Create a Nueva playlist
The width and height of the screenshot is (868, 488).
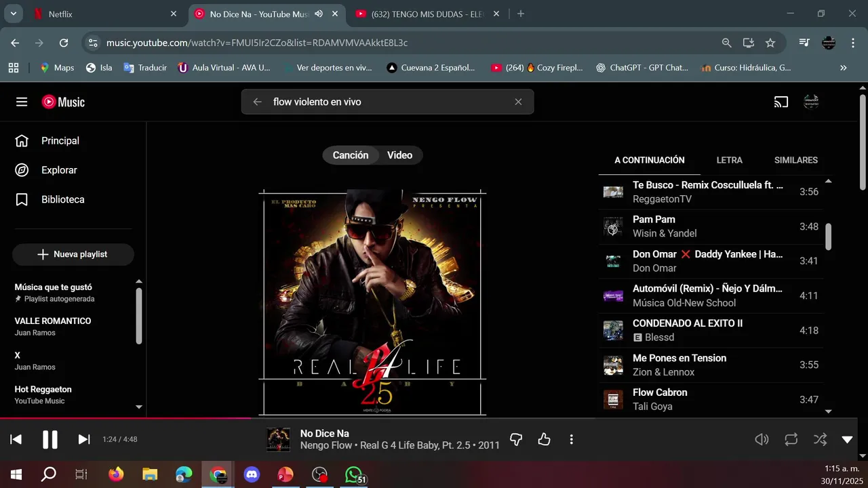(x=73, y=254)
